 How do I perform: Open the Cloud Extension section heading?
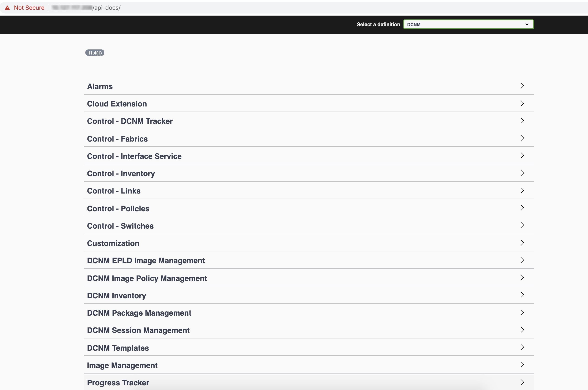point(117,104)
